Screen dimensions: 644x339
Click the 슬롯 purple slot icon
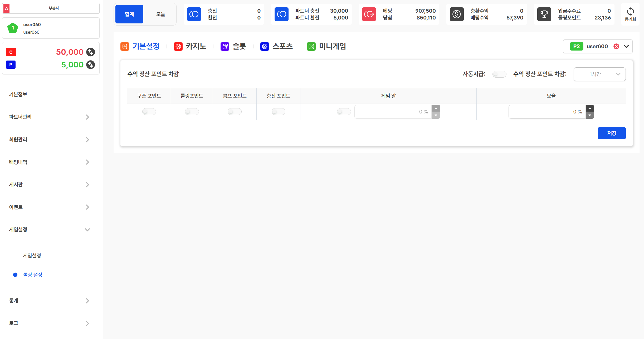click(x=225, y=47)
